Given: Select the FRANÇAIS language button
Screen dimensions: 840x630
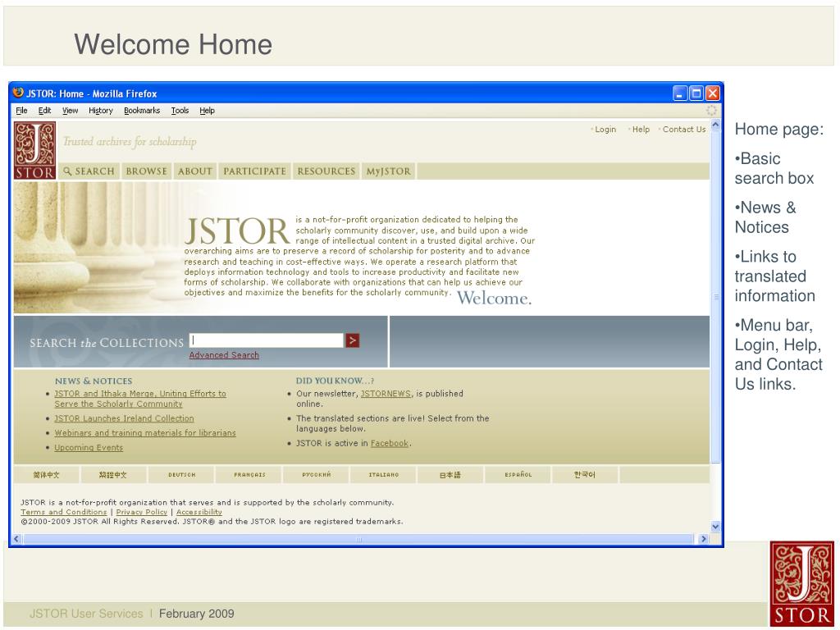Looking at the screenshot, I should tap(249, 475).
